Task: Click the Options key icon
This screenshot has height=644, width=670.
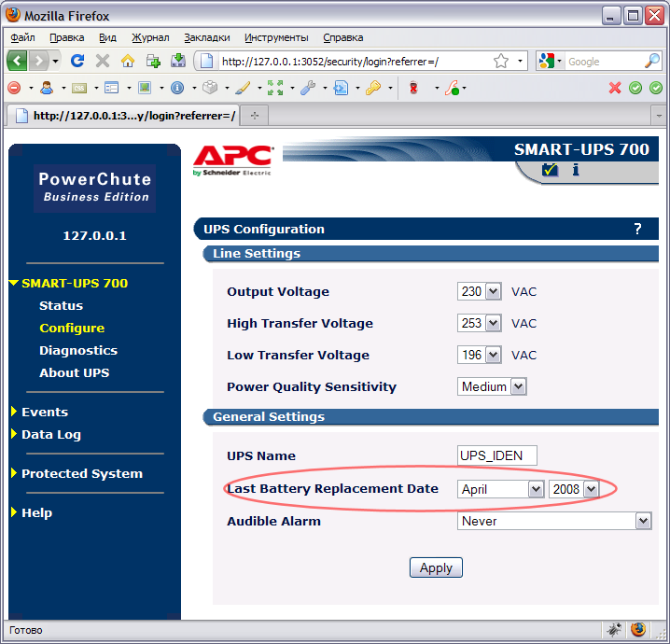Action: pos(373,88)
